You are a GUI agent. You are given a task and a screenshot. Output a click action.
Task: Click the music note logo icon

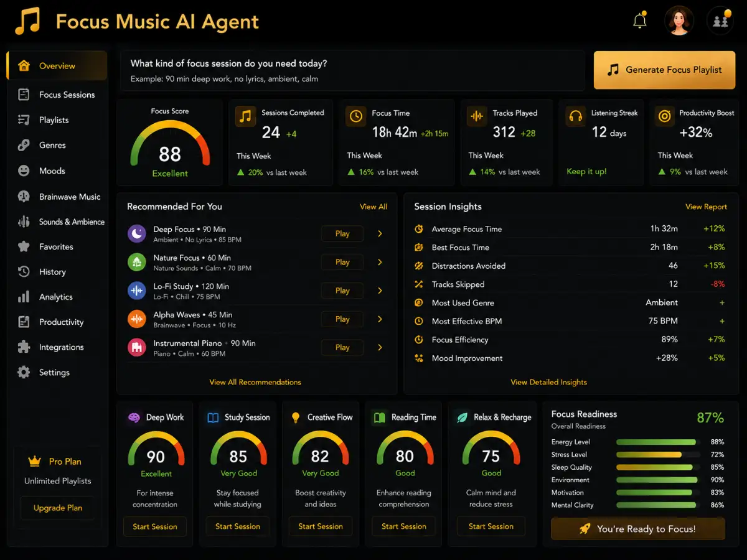(27, 21)
